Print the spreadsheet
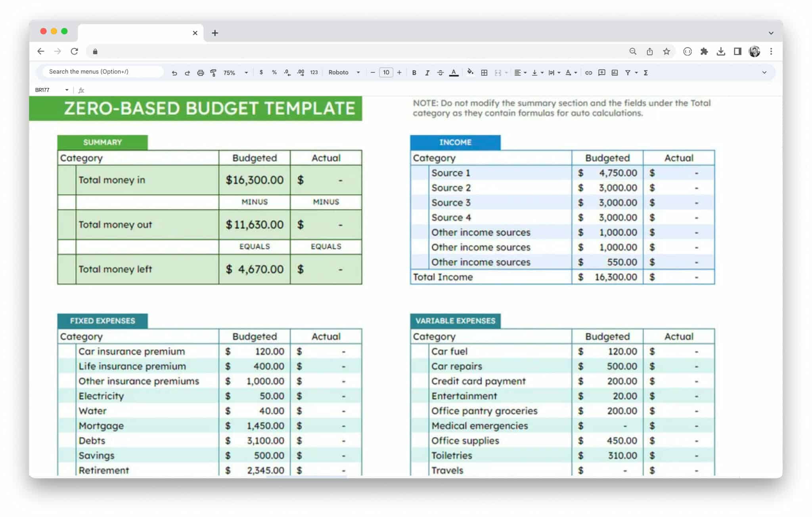Image resolution: width=812 pixels, height=517 pixels. (200, 73)
